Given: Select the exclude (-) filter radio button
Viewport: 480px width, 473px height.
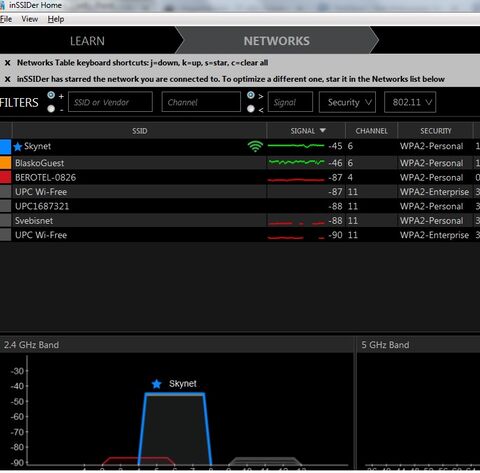Looking at the screenshot, I should (51, 109).
